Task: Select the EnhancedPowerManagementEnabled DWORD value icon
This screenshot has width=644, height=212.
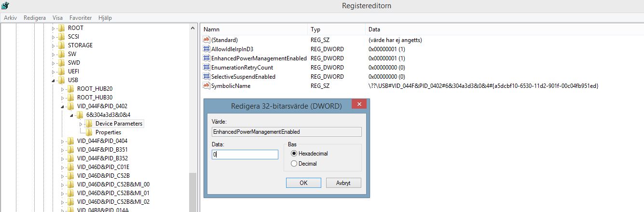Action: pyautogui.click(x=207, y=58)
